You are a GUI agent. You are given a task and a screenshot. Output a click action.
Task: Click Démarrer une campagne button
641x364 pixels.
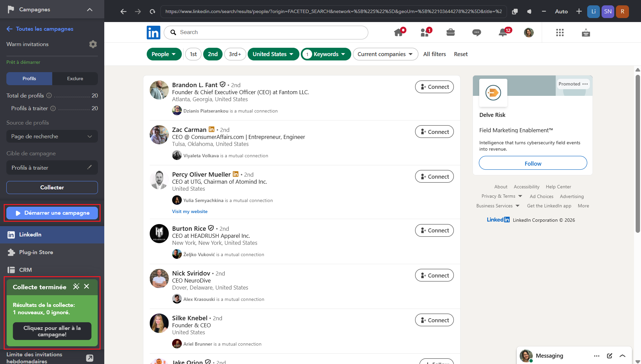click(x=52, y=213)
